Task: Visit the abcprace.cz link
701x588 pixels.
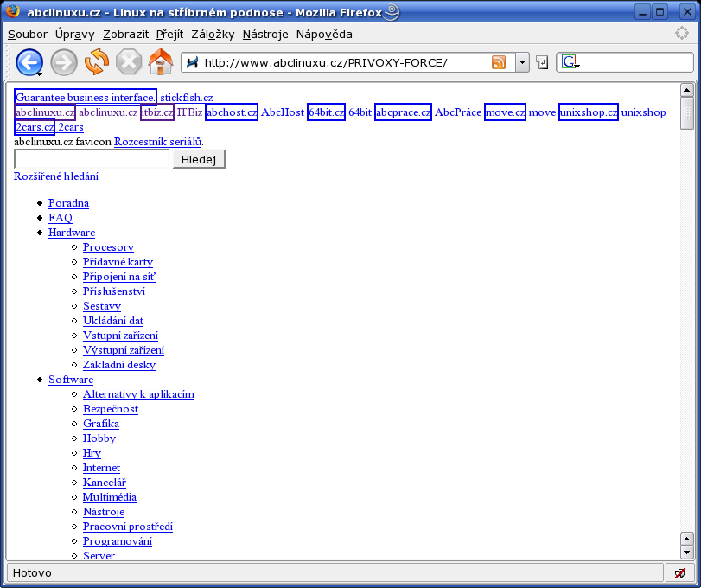Action: click(x=403, y=112)
